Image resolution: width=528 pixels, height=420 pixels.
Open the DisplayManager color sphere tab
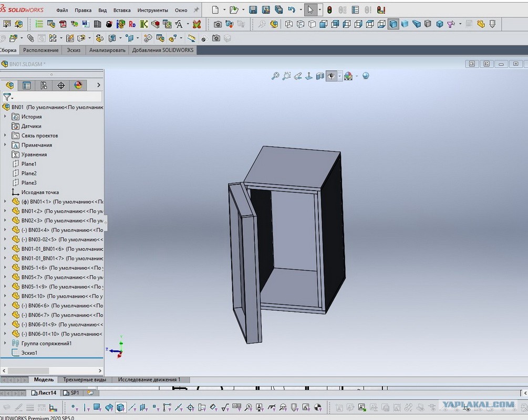pos(78,85)
